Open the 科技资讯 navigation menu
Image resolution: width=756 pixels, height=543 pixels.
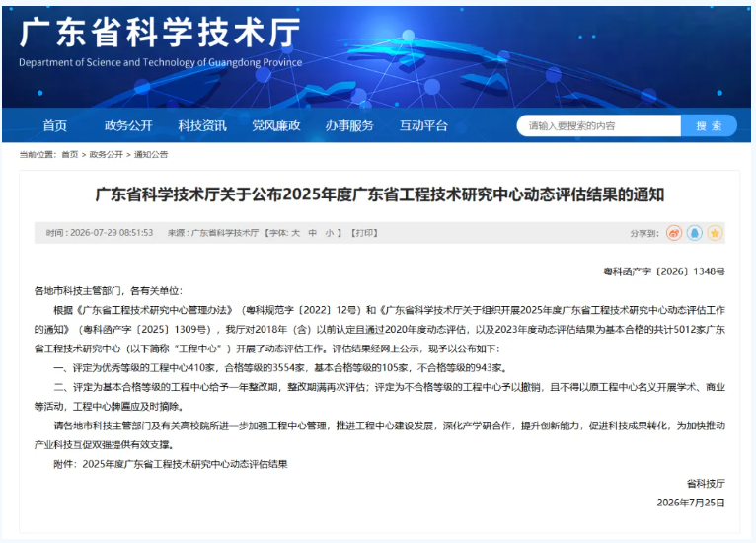coord(202,125)
